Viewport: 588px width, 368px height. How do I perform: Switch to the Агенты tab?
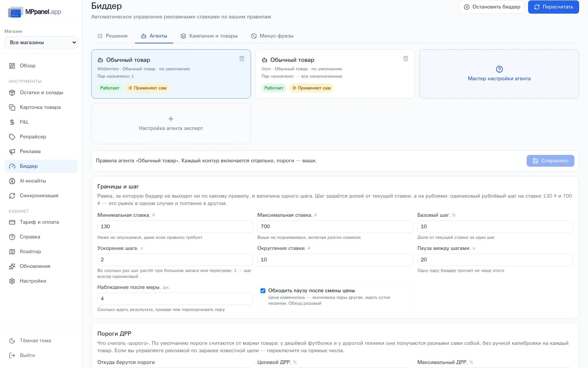[154, 36]
